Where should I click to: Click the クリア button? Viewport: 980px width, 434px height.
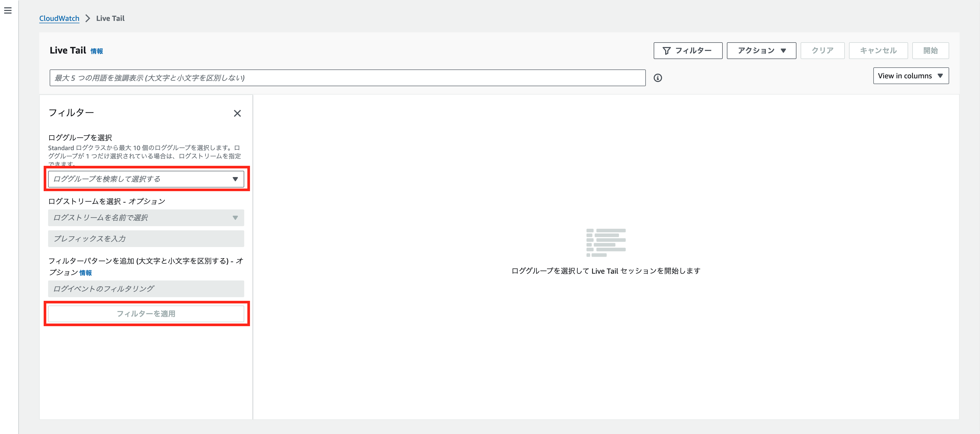pyautogui.click(x=822, y=50)
